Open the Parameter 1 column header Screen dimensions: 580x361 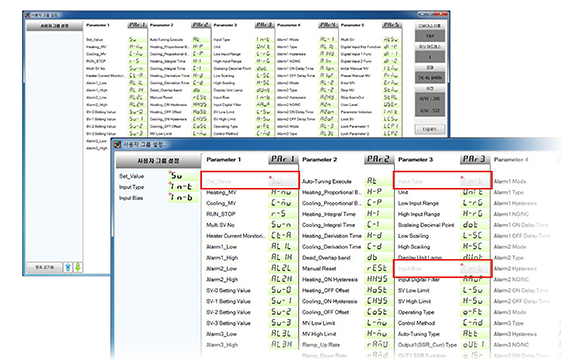(223, 159)
